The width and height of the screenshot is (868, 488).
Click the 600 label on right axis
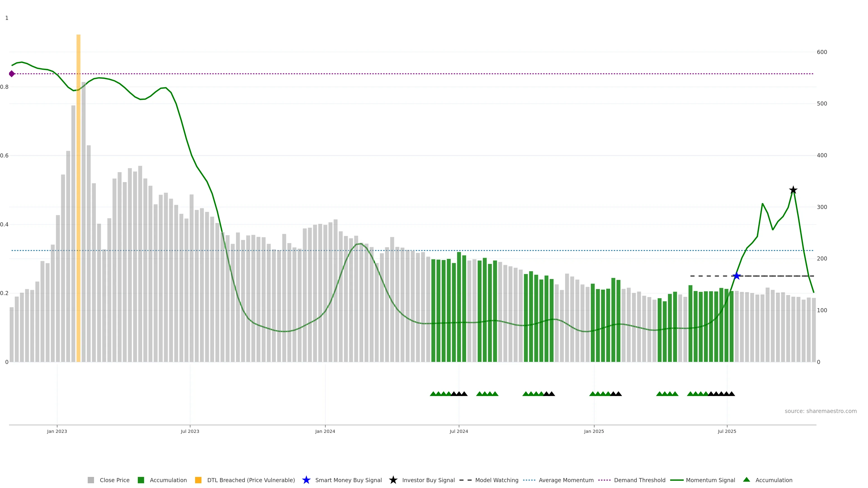click(x=822, y=52)
